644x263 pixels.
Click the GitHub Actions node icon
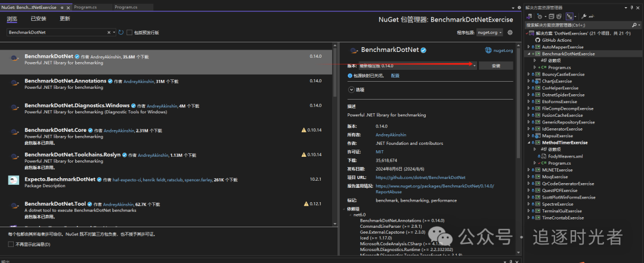tap(538, 41)
